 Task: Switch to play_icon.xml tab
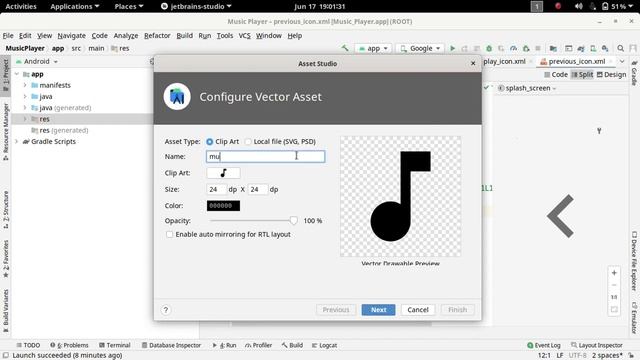tap(504, 61)
